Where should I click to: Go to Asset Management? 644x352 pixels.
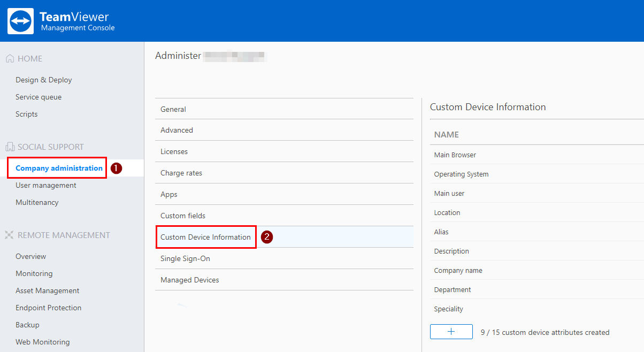point(48,290)
